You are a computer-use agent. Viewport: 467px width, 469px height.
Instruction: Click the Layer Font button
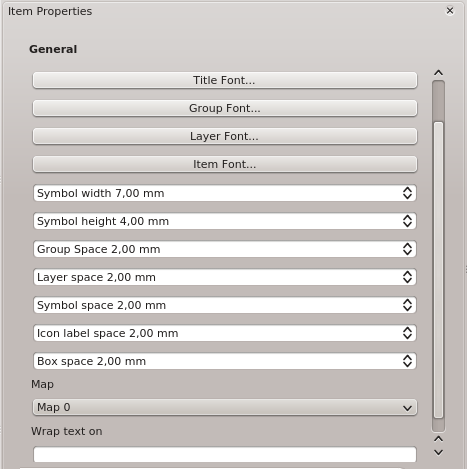pyautogui.click(x=225, y=136)
